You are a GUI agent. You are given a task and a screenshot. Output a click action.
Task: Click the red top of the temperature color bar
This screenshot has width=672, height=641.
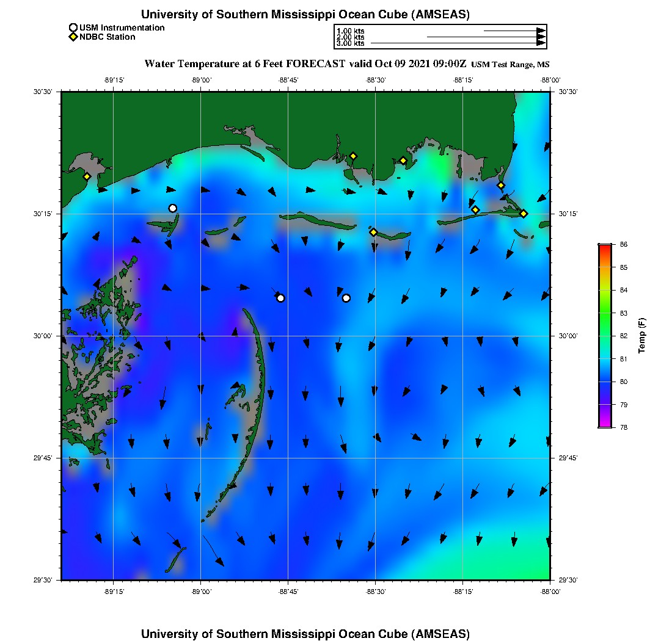click(x=604, y=247)
